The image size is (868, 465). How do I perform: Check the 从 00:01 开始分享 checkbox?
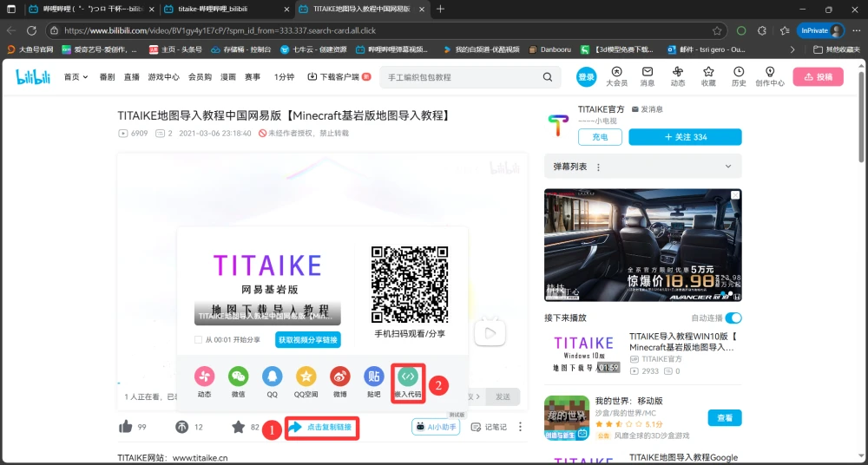199,340
